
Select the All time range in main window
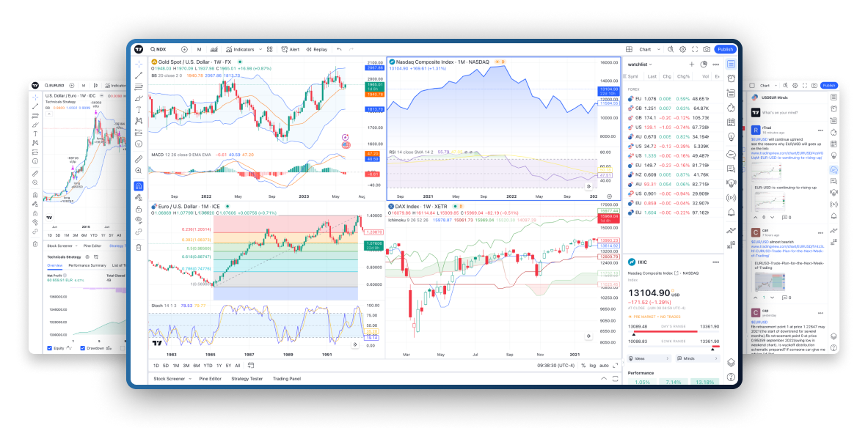pos(238,366)
